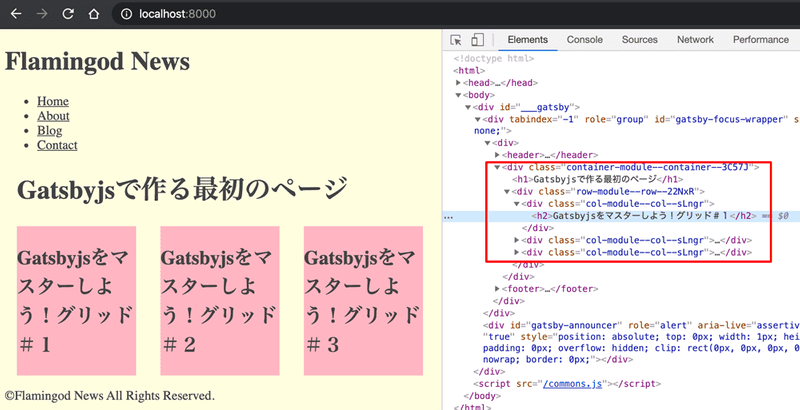The width and height of the screenshot is (800, 410).
Task: Click the /commons.js script link
Action: (572, 383)
